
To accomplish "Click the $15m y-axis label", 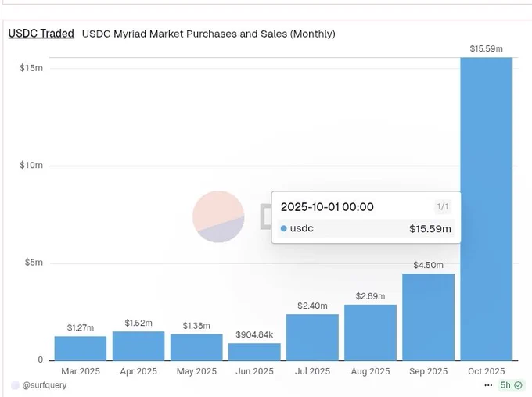I will 31,68.
